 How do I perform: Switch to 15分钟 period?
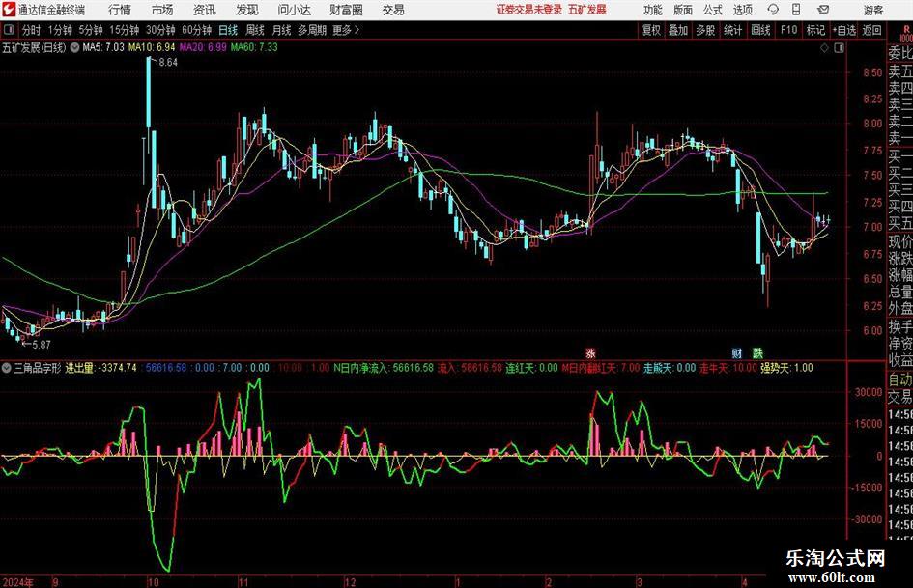[x=125, y=30]
